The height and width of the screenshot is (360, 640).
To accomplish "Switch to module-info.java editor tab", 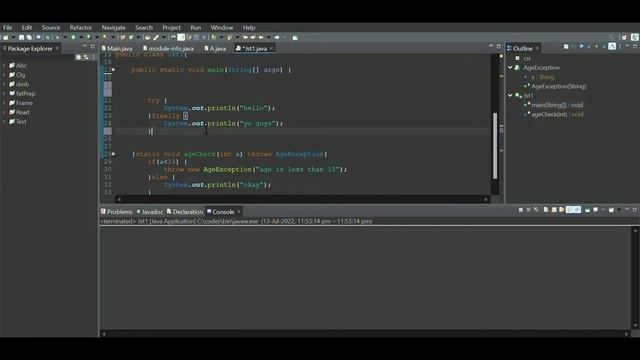I will pyautogui.click(x=168, y=48).
